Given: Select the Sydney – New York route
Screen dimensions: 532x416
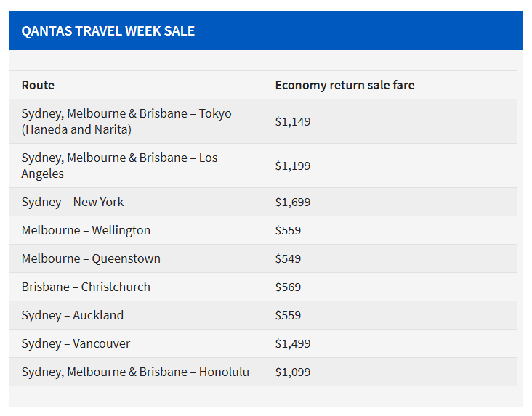Looking at the screenshot, I should 73,202.
